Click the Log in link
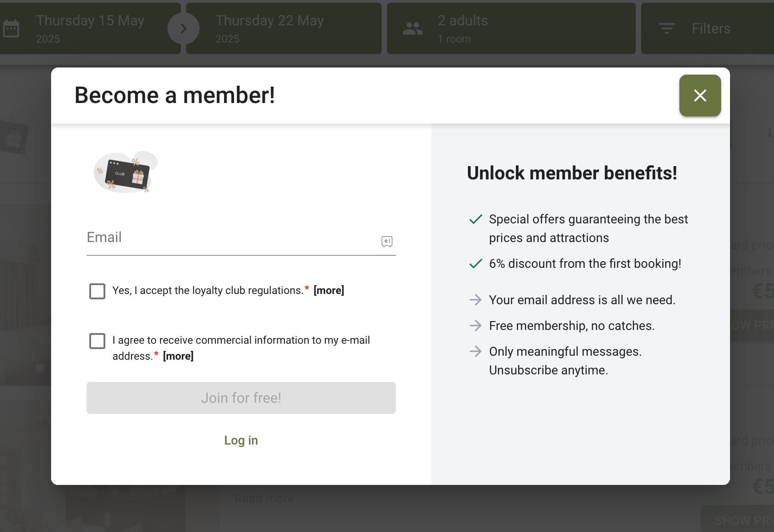Viewport: 774px width, 532px height. [x=241, y=440]
